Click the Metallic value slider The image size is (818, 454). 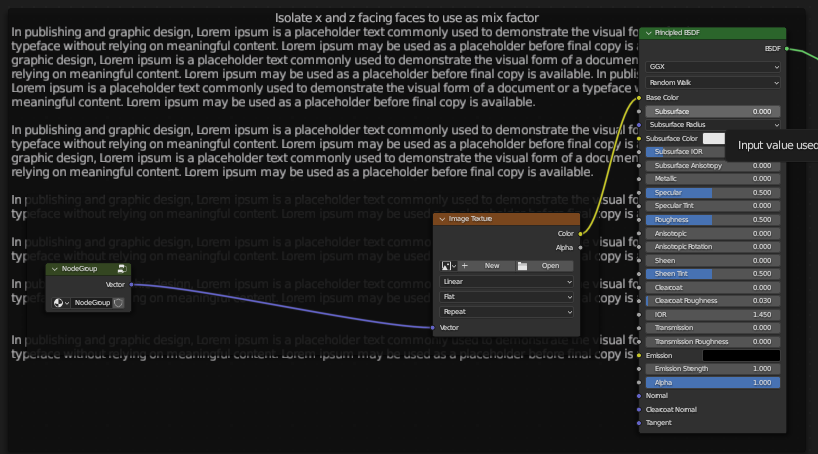point(713,178)
